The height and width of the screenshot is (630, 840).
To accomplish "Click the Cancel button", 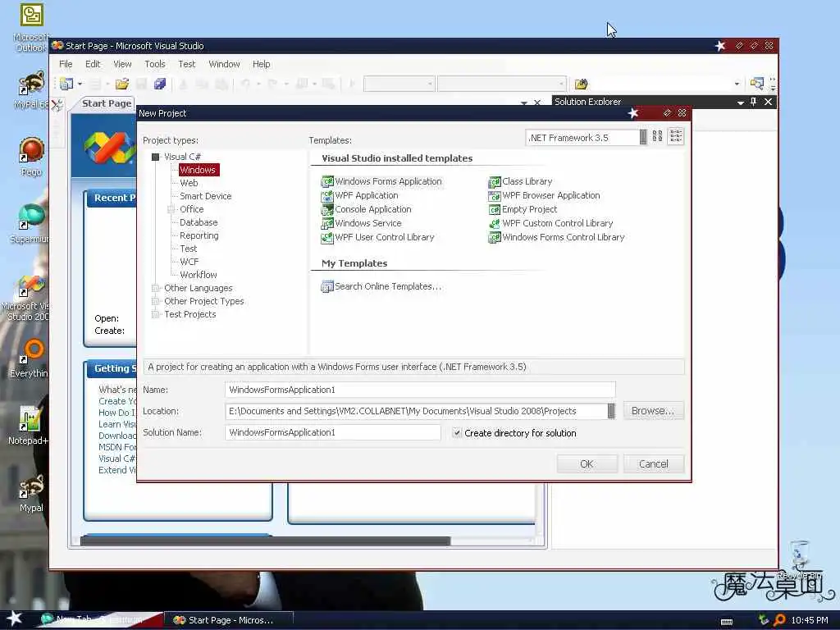I will tap(654, 464).
